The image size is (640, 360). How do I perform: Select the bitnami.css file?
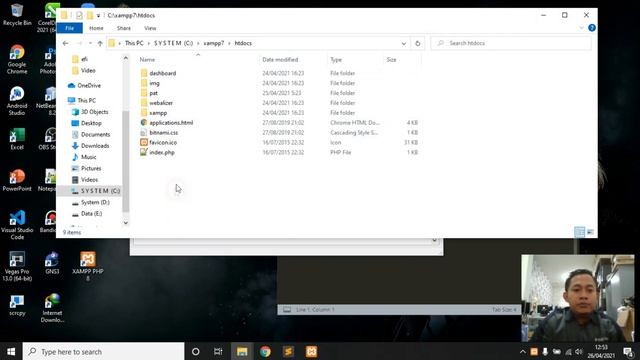(163, 133)
